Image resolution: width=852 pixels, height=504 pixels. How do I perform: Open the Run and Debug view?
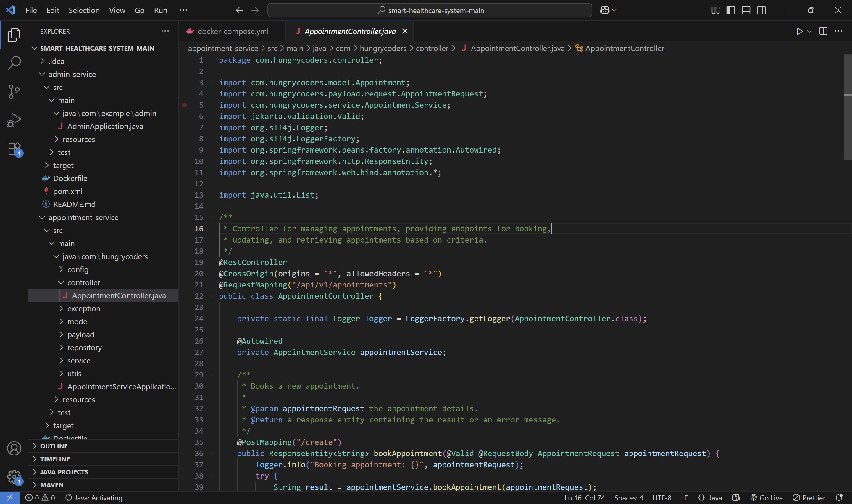pos(14,120)
